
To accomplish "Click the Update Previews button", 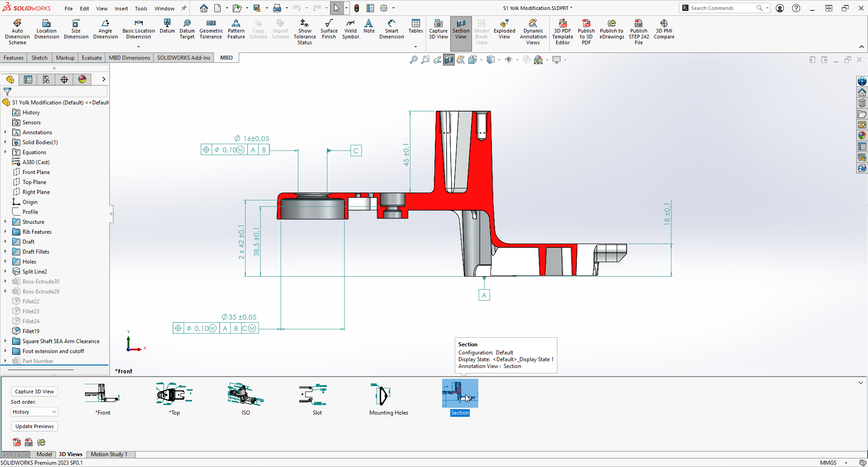I will (34, 426).
